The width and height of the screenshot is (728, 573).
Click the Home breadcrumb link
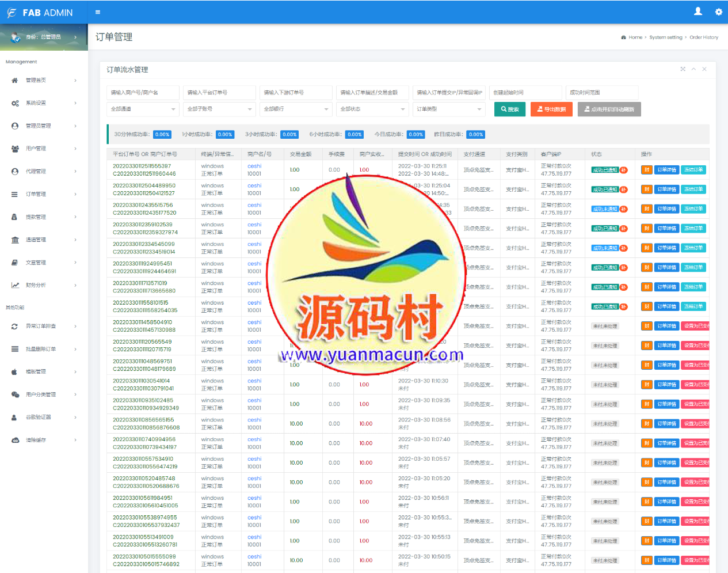tap(635, 37)
